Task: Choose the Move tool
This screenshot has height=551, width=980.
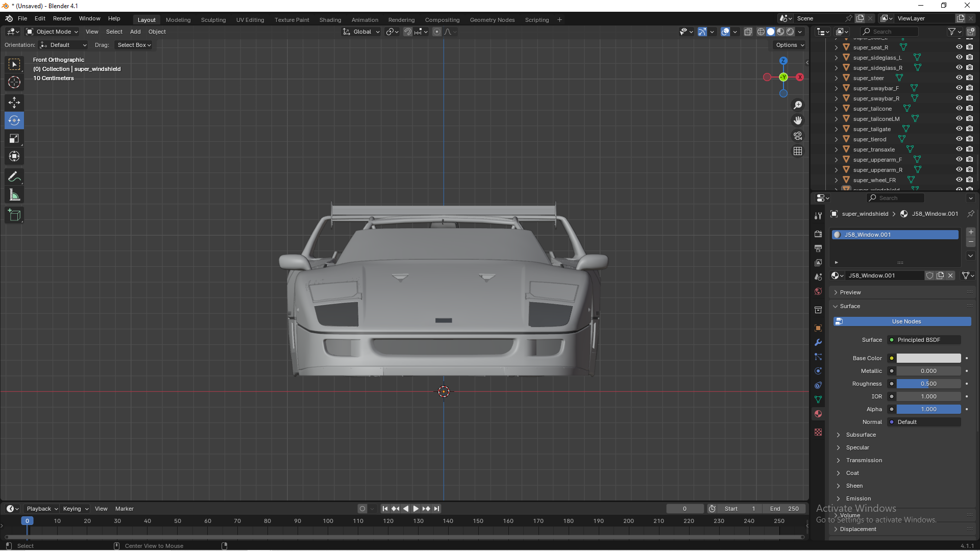Action: (x=14, y=103)
